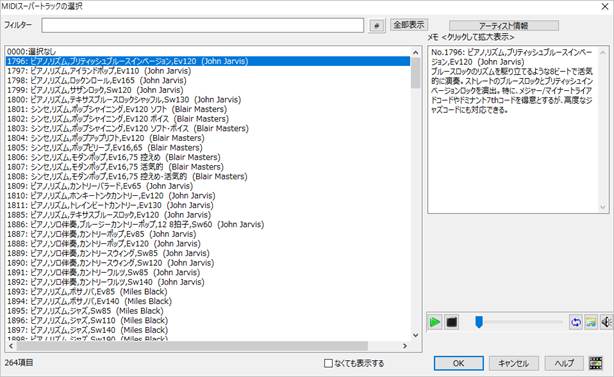Select the 0000:選択なし entry
The image size is (614, 377).
(208, 51)
